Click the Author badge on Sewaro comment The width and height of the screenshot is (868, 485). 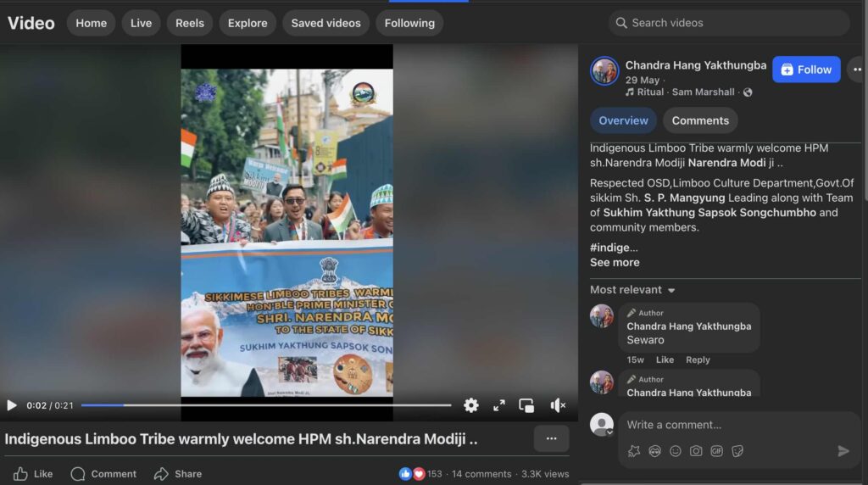coord(645,313)
